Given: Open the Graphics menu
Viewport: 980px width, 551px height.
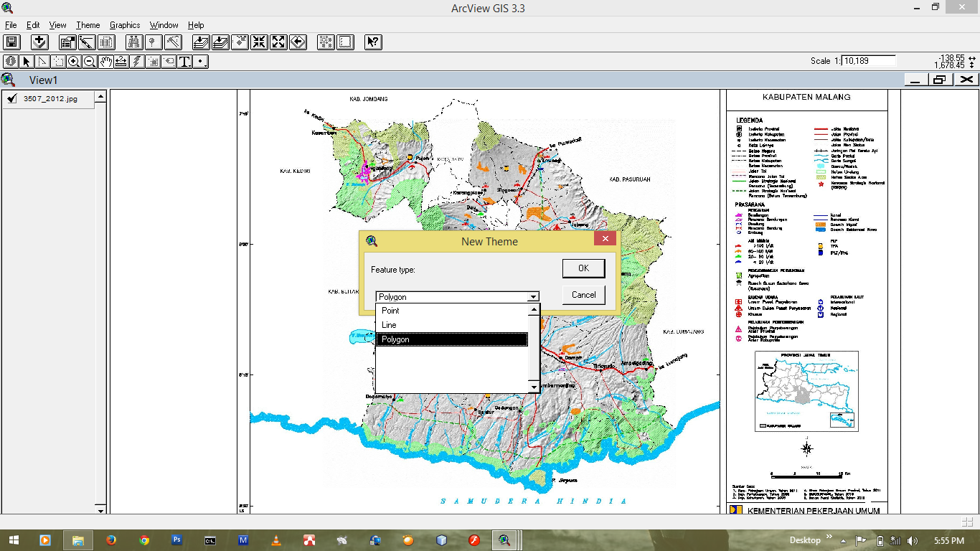Looking at the screenshot, I should click(x=125, y=25).
